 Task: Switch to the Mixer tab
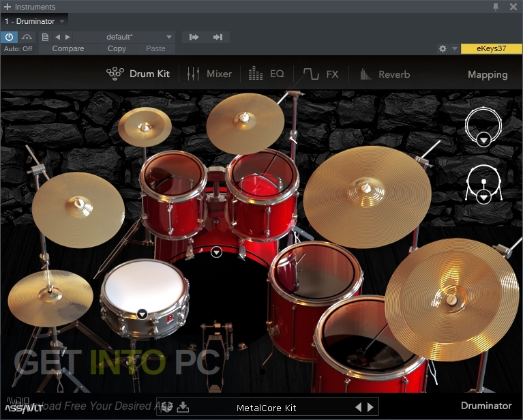click(209, 74)
